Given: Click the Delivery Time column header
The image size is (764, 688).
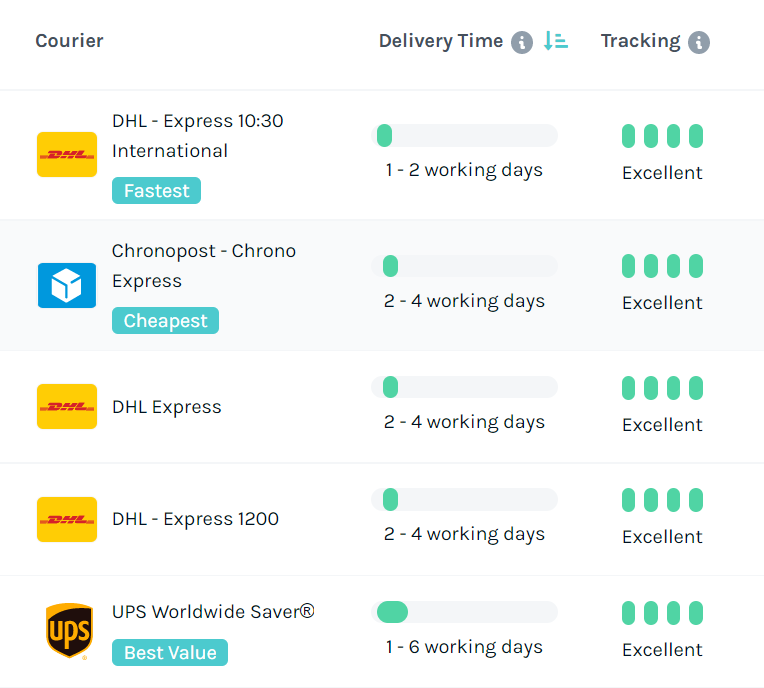Looking at the screenshot, I should [x=441, y=41].
